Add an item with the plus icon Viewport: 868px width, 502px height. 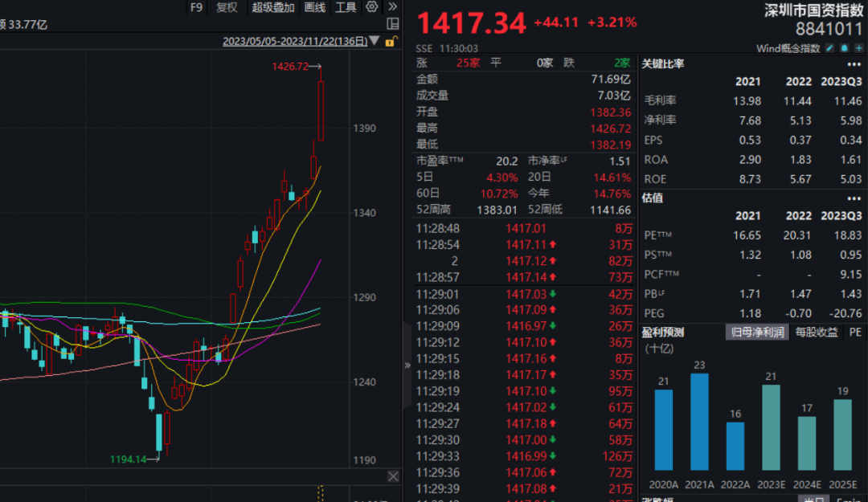click(858, 47)
